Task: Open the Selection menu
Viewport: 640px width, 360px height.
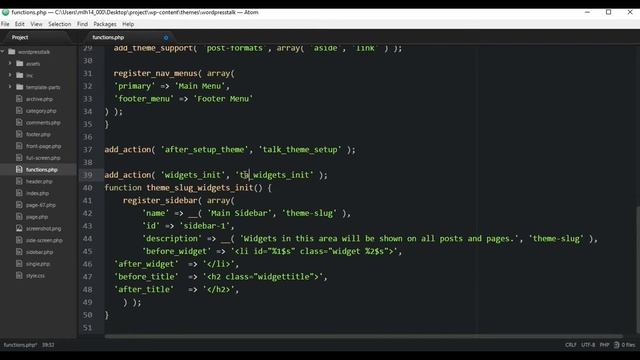Action: coord(60,24)
